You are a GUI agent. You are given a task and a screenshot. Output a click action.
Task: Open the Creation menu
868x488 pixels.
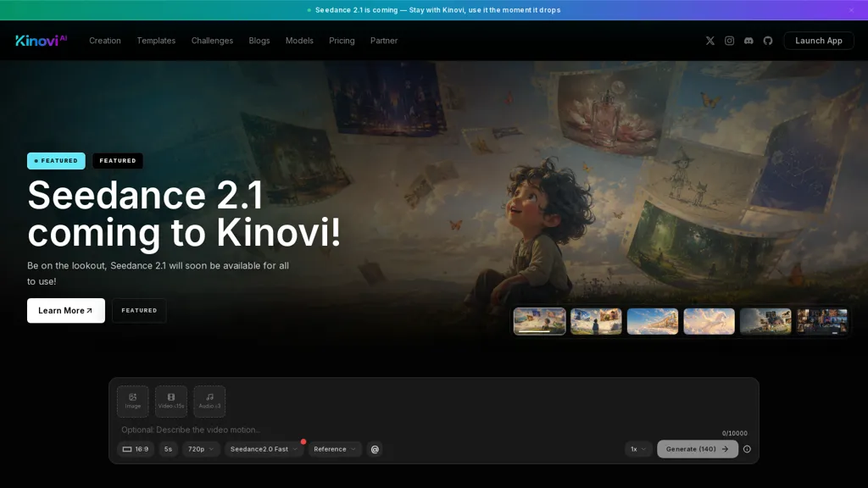[104, 41]
